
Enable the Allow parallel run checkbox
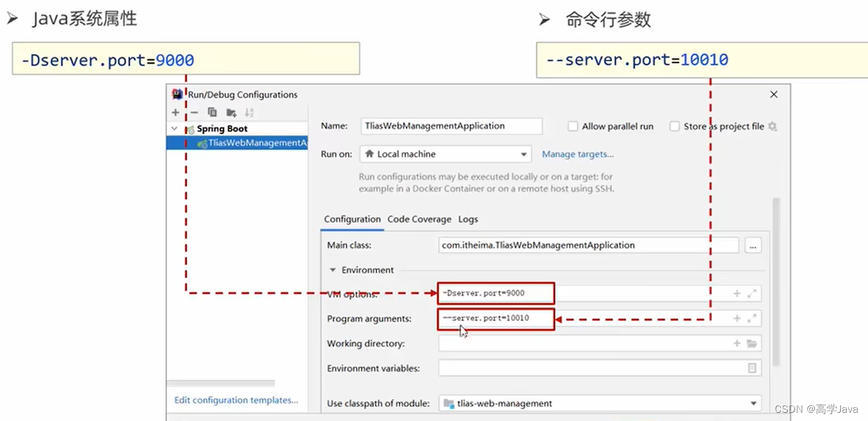click(x=572, y=126)
